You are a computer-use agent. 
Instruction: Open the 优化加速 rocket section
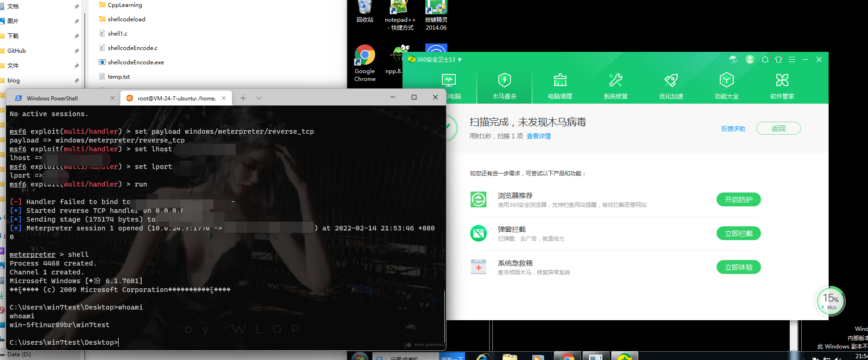[x=671, y=86]
